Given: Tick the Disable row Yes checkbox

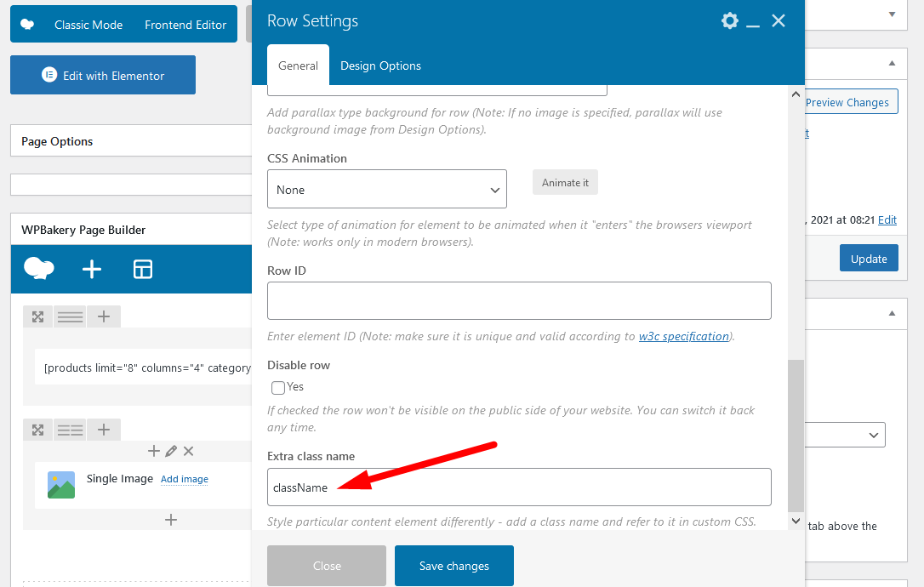Looking at the screenshot, I should (278, 387).
